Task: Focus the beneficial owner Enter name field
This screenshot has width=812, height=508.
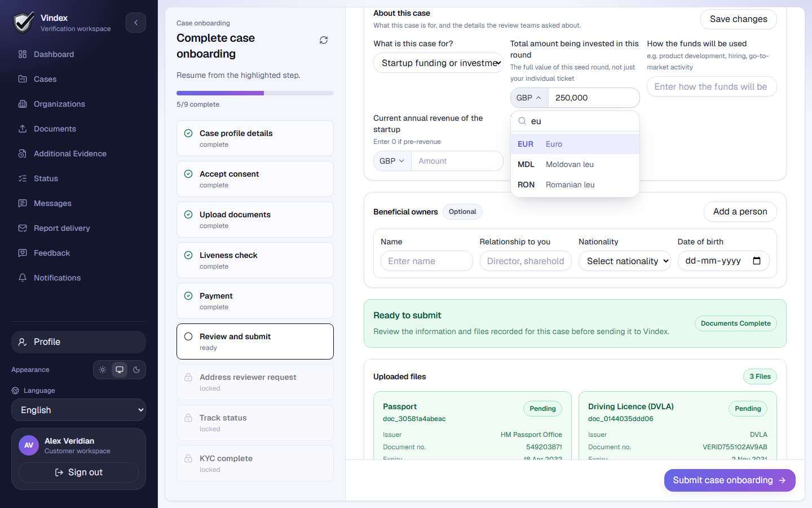Action: [x=427, y=261]
